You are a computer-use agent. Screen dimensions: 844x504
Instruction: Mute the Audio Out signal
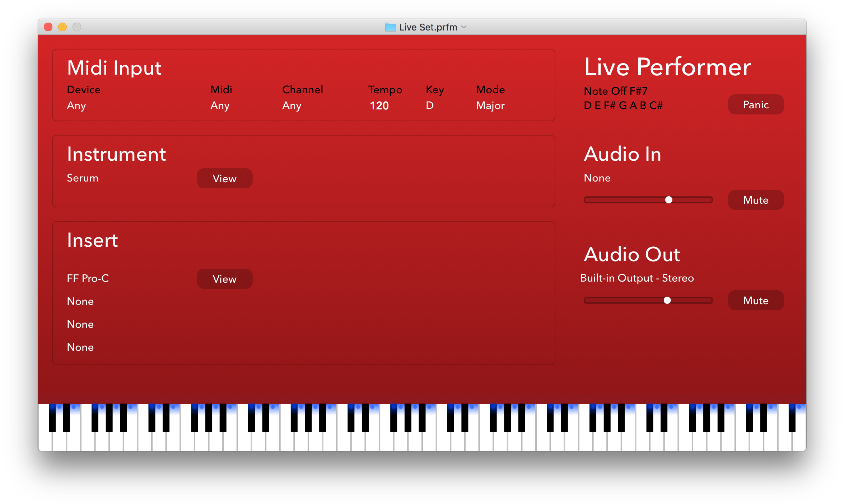[x=755, y=301]
